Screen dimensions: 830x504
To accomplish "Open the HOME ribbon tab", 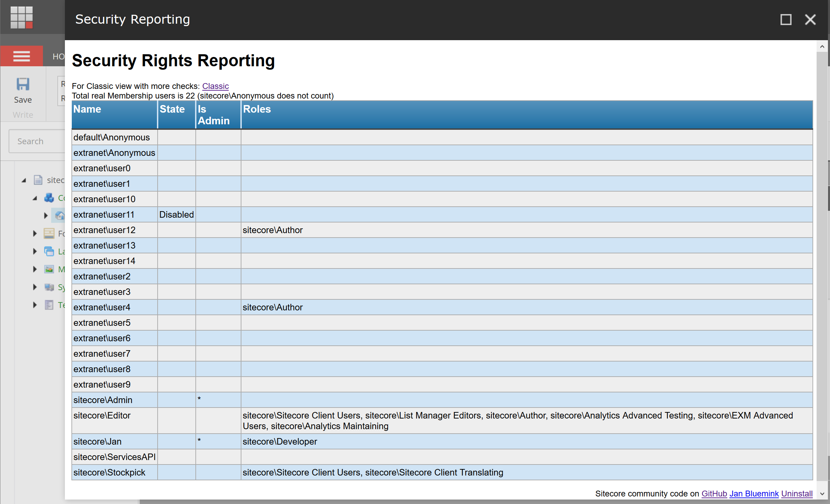I will click(58, 56).
